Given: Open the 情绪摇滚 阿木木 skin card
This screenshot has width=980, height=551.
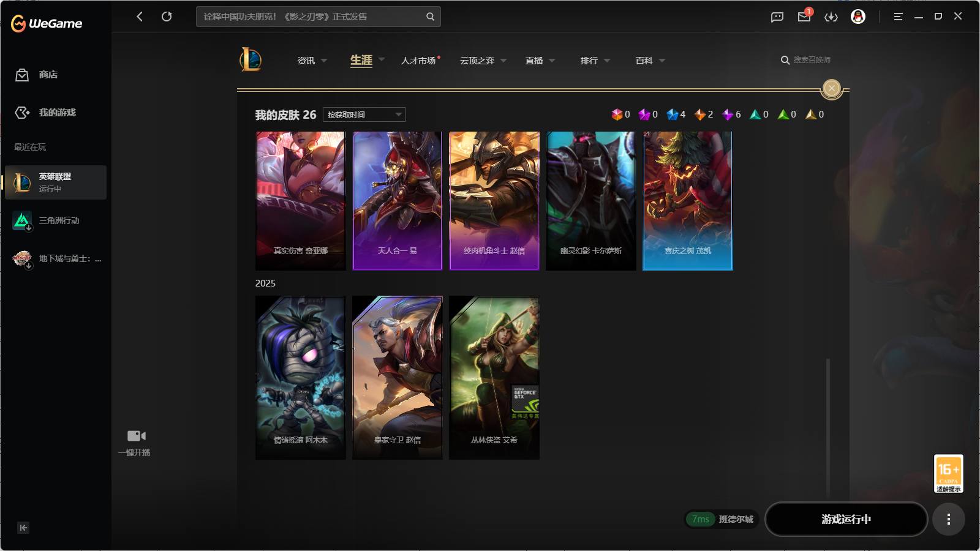Looking at the screenshot, I should click(x=301, y=378).
